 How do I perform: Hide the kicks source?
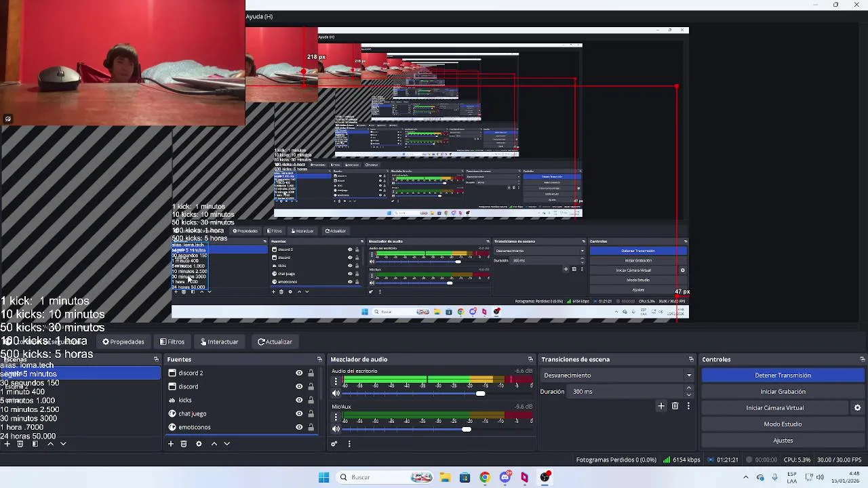point(299,400)
